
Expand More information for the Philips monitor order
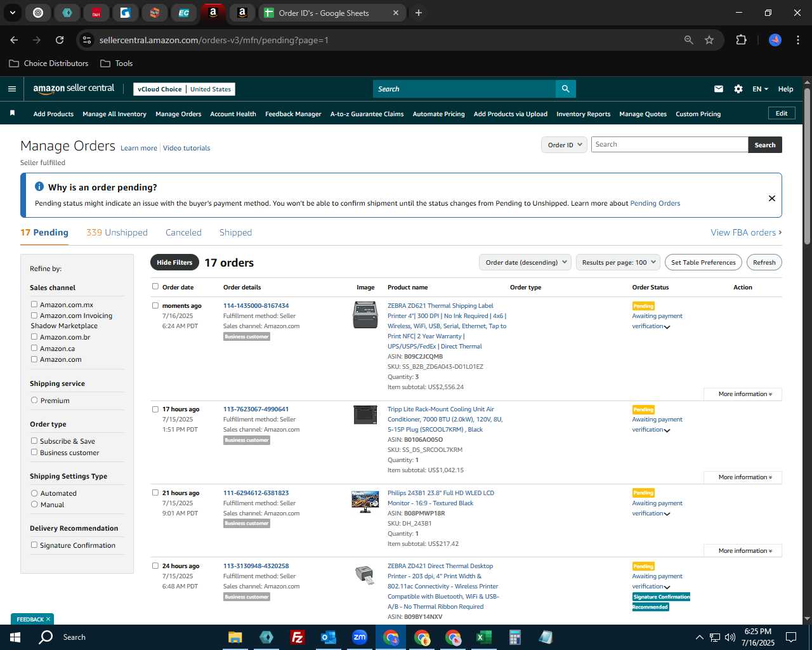point(743,551)
